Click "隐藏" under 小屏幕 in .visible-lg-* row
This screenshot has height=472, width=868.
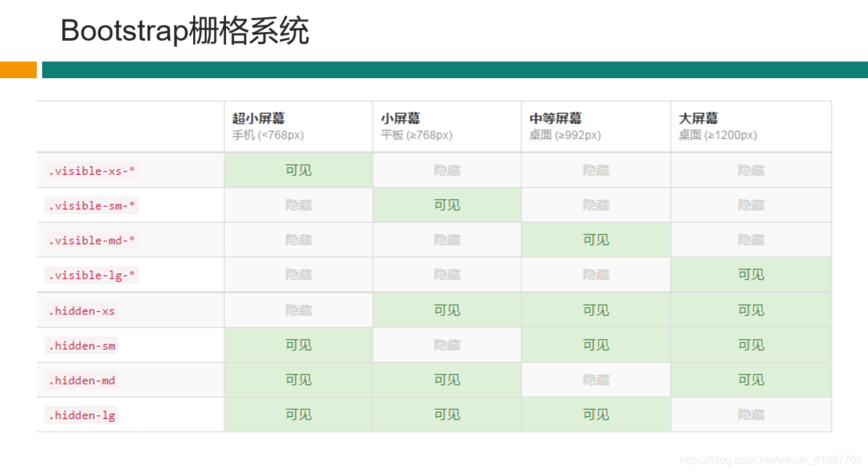[x=447, y=275]
